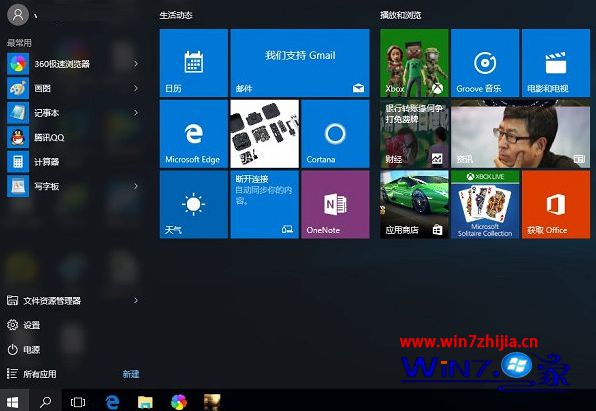Launch the OneNote tile
Screen dimensions: 596x411
point(335,205)
